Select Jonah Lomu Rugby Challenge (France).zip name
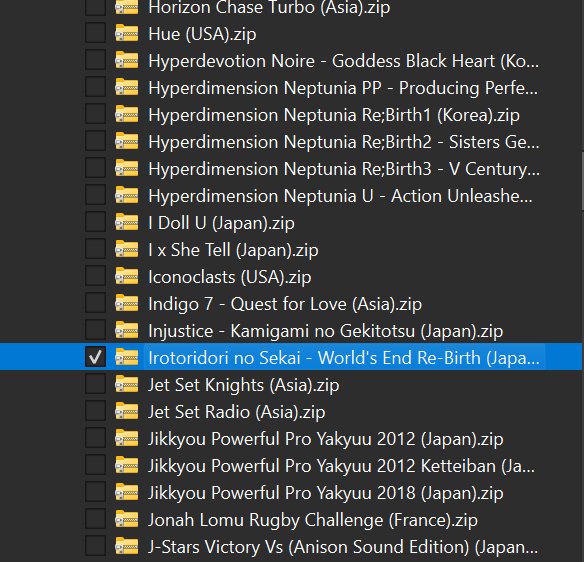 (x=313, y=520)
